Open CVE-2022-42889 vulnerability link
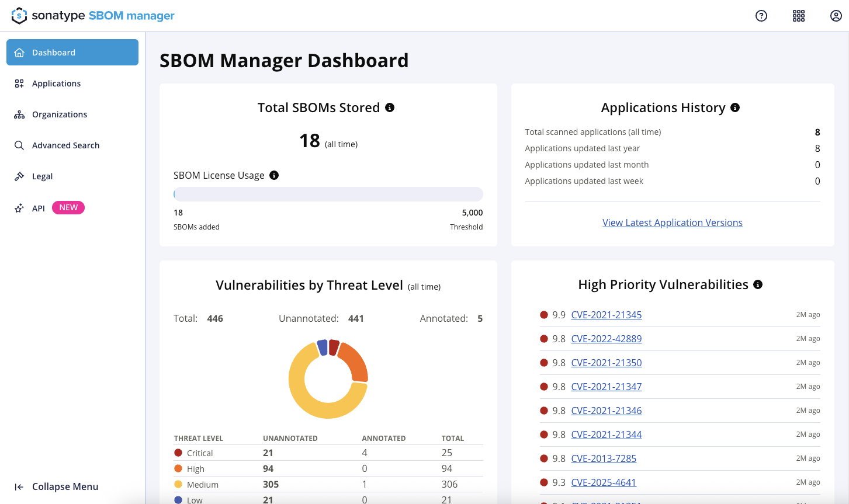Screen dimensions: 849x504 (607, 339)
